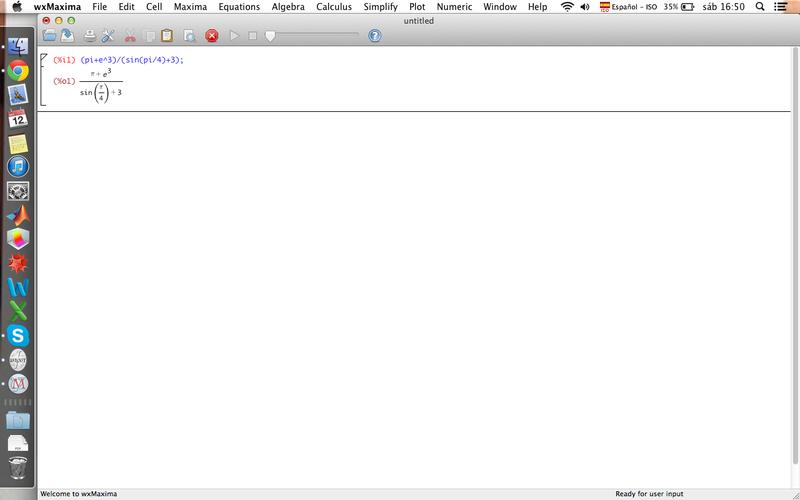The width and height of the screenshot is (800, 500).
Task: Click the input line (pi+e^3)/(sin(pi/4)+3)
Action: tap(132, 60)
